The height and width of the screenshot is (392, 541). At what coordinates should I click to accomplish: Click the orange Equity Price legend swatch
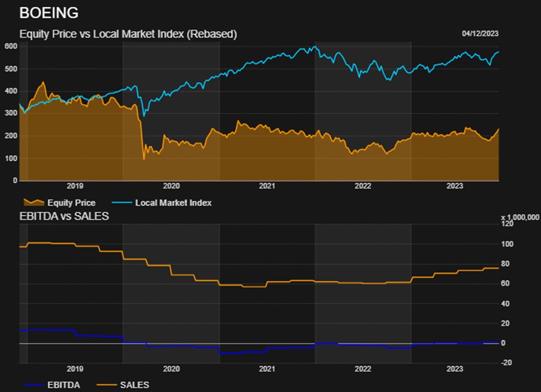pyautogui.click(x=33, y=202)
